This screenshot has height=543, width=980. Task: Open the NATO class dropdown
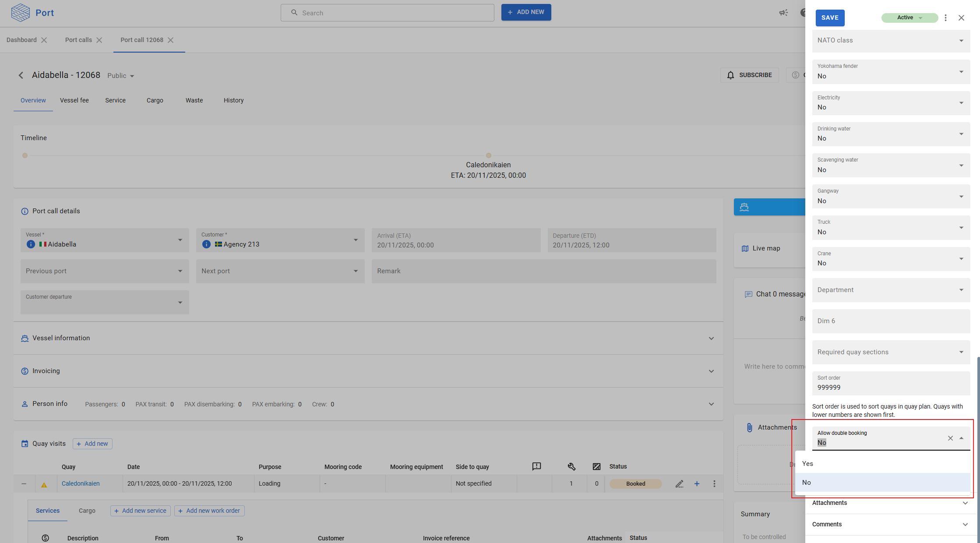point(891,41)
